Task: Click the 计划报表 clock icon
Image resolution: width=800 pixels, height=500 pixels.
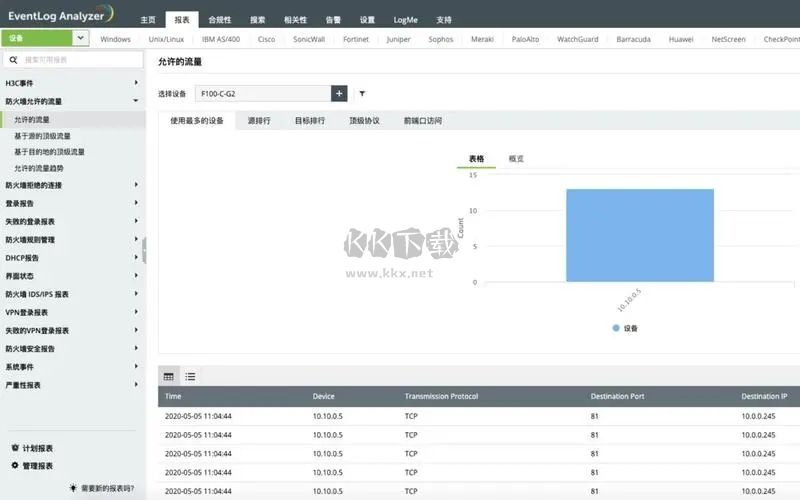Action: tap(15, 447)
